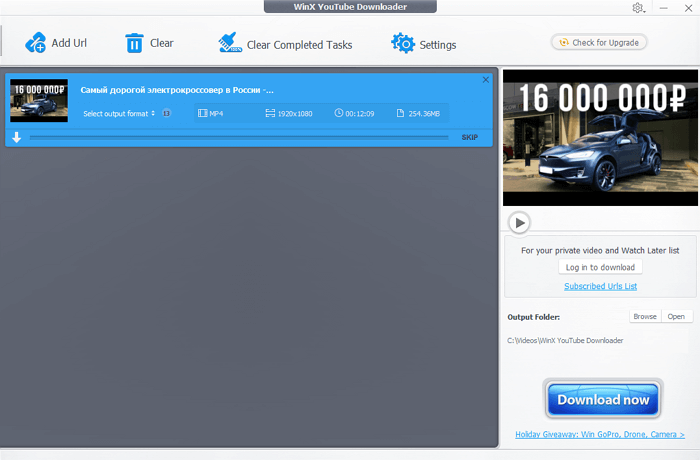
Task: Open the output folder
Action: [677, 316]
